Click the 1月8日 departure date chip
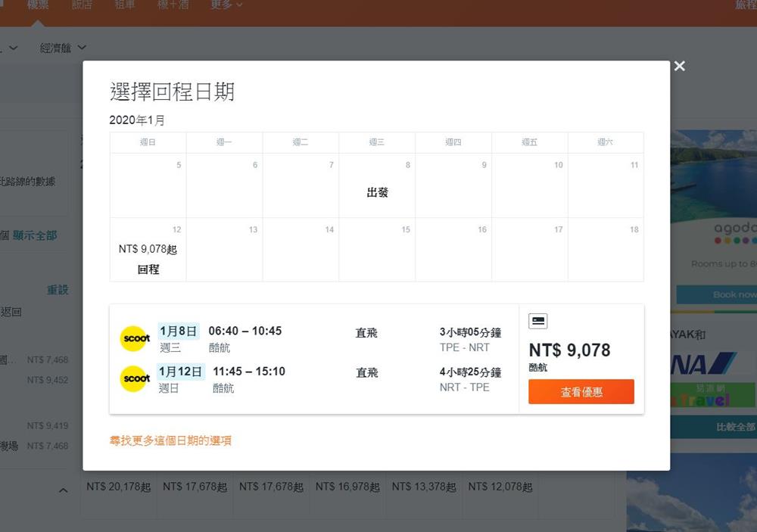 coord(178,331)
